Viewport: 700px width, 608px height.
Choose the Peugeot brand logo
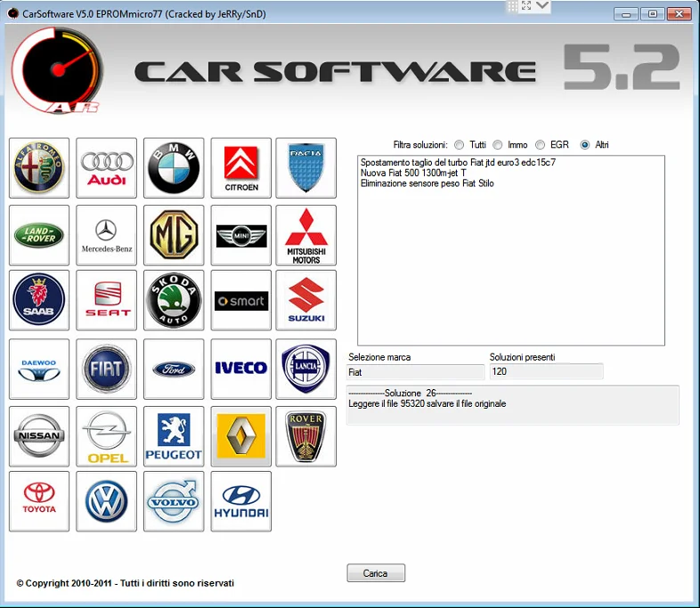(x=174, y=436)
